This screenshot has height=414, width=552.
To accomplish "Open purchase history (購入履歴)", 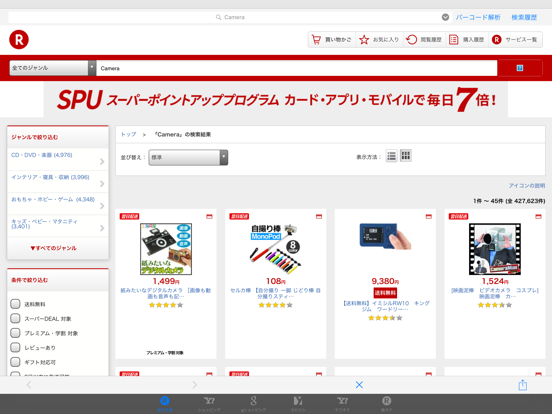I will point(466,40).
